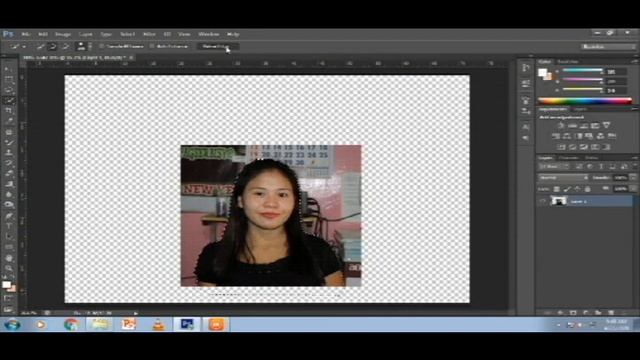Toggle Quick Mask mode in the toolbox
Viewport: 640px width, 360px height.
point(9,299)
